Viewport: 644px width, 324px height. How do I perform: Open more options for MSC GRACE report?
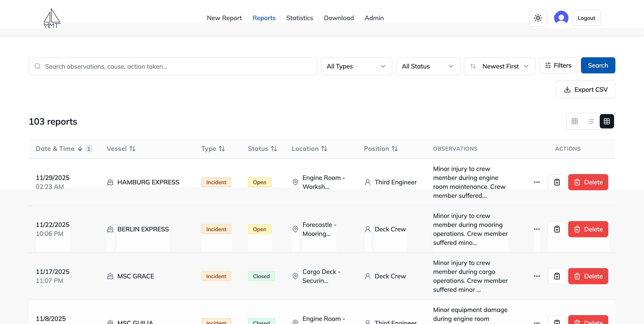(537, 276)
